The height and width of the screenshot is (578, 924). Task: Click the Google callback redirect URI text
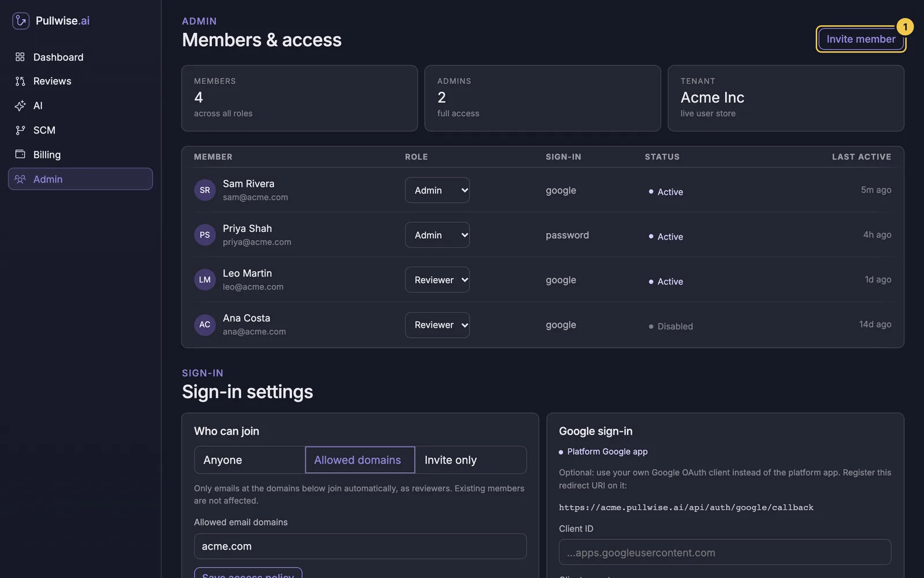[686, 507]
